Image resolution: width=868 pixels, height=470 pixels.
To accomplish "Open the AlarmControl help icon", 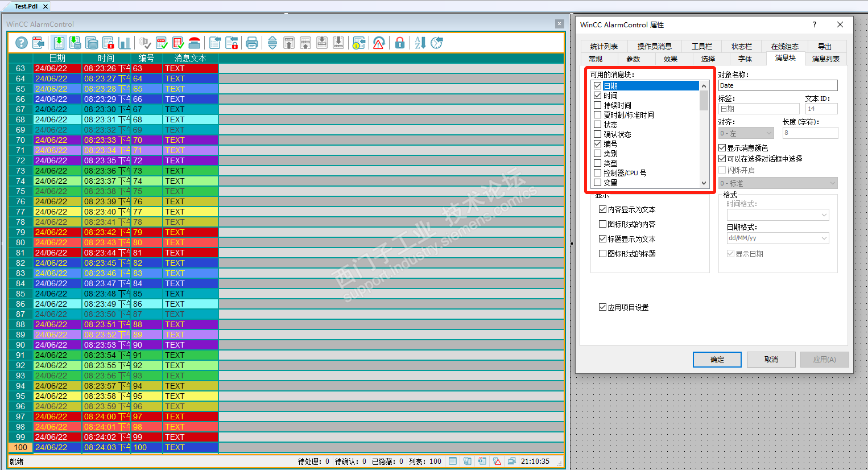I will [22, 43].
